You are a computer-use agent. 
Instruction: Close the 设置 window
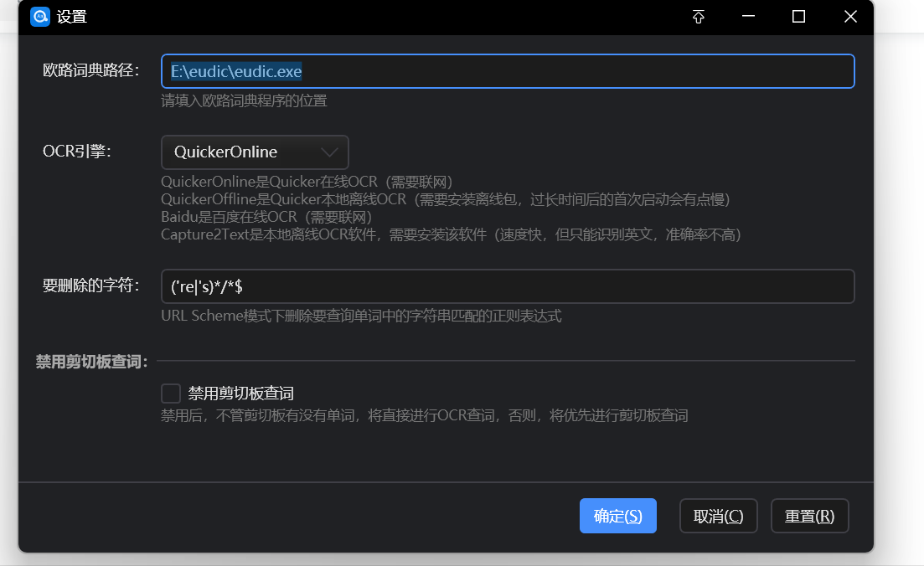[850, 17]
